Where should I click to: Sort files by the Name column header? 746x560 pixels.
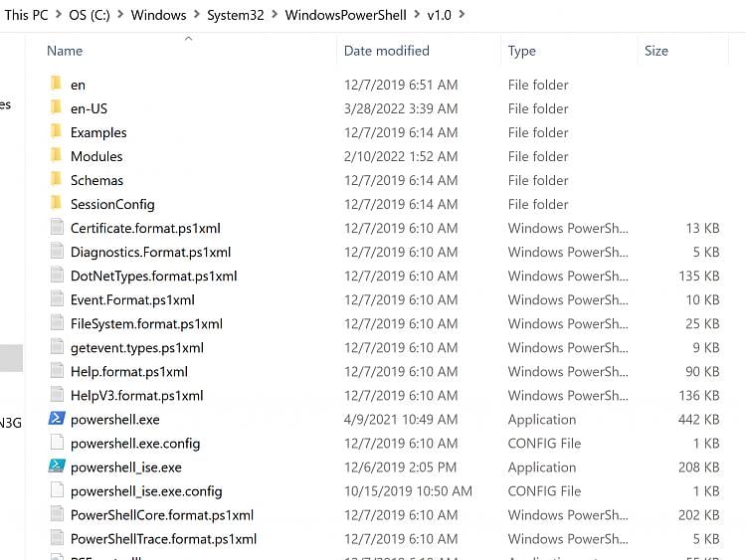coord(65,51)
